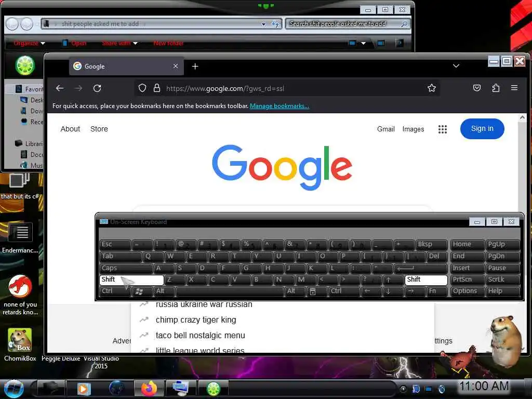This screenshot has width=532, height=399.
Task: Open a new Firefox tab
Action: tap(195, 66)
